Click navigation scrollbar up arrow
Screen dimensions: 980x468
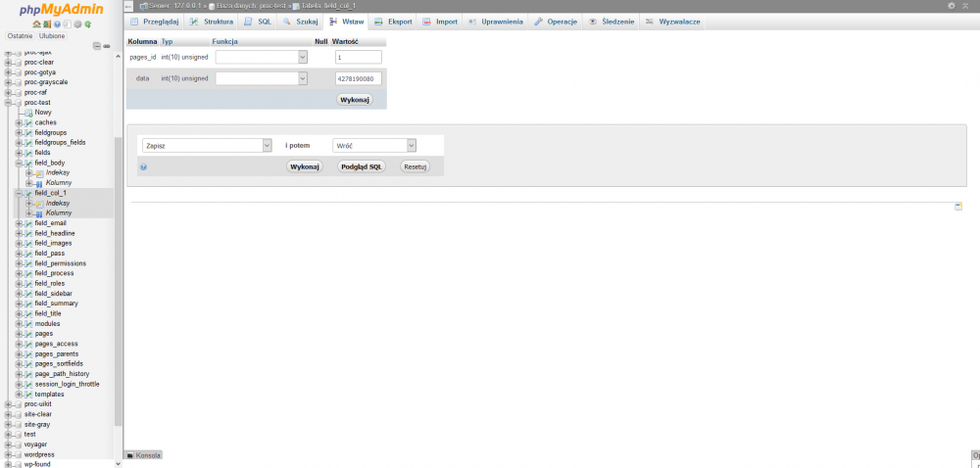click(119, 56)
